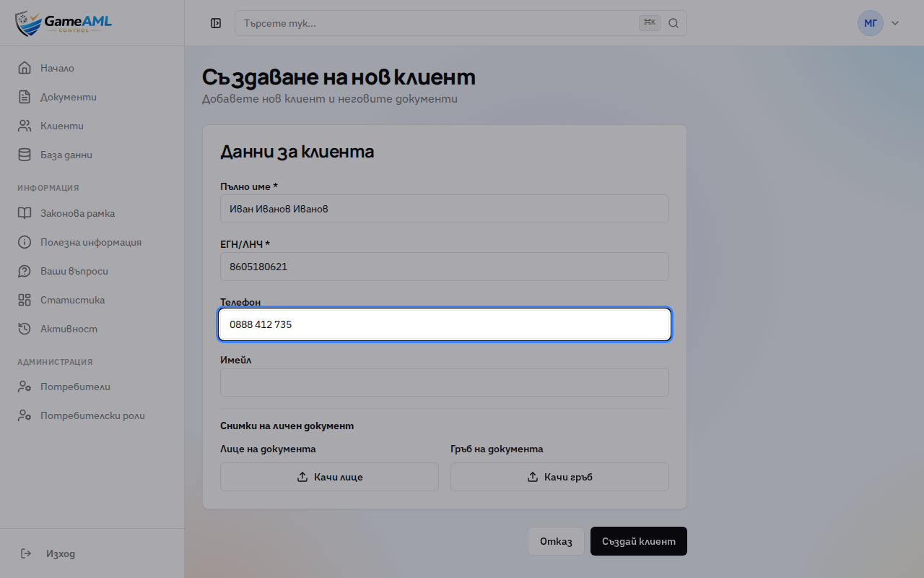Click the Статистика dashboard icon

point(25,300)
